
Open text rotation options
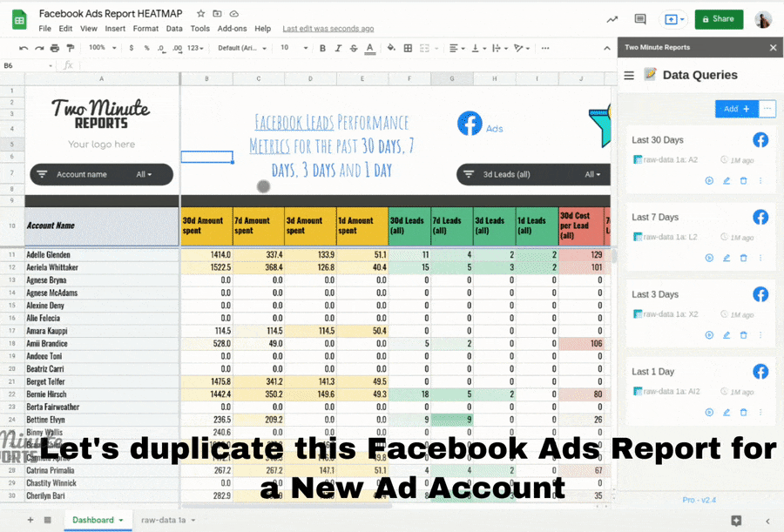coord(522,48)
